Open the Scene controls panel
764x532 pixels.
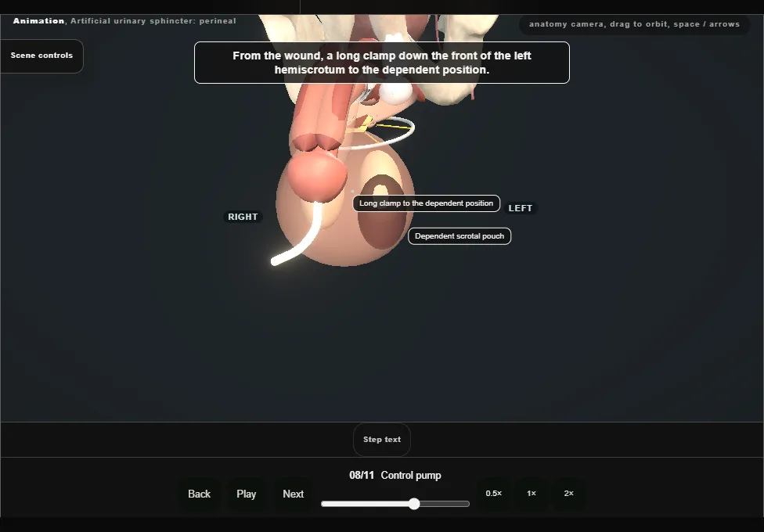[x=42, y=56]
